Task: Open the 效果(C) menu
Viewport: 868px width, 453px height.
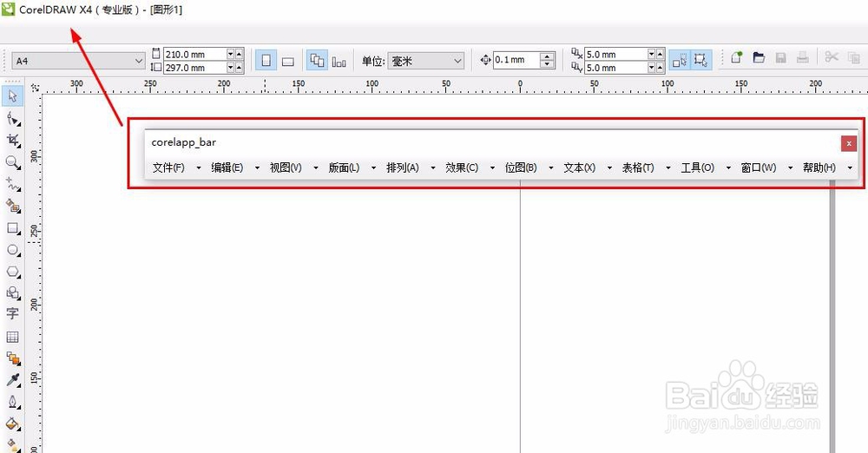Action: (462, 167)
